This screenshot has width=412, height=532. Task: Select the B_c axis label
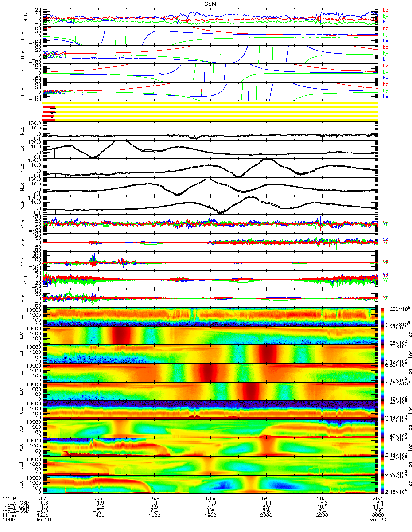point(22,35)
